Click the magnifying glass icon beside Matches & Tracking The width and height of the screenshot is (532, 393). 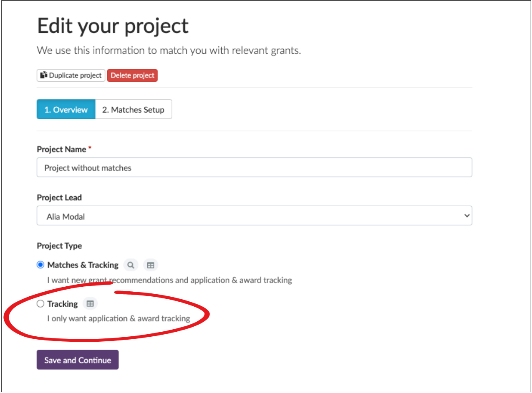pyautogui.click(x=131, y=265)
